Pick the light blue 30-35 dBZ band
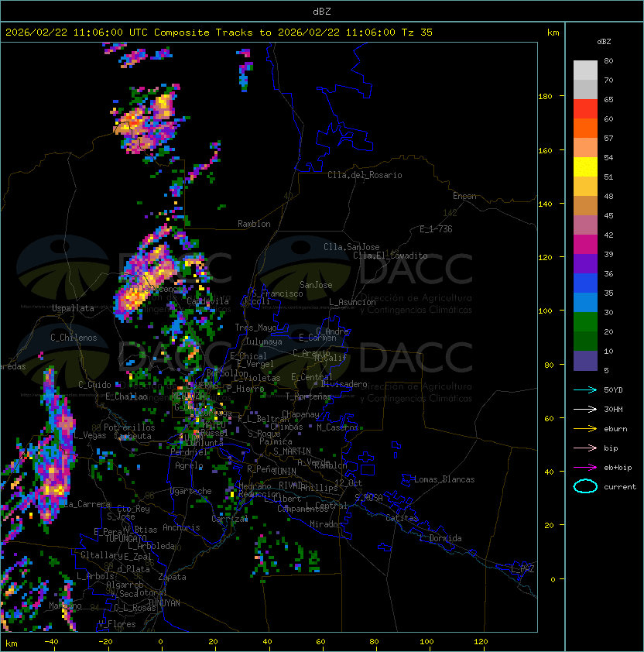The image size is (644, 652). (x=585, y=302)
